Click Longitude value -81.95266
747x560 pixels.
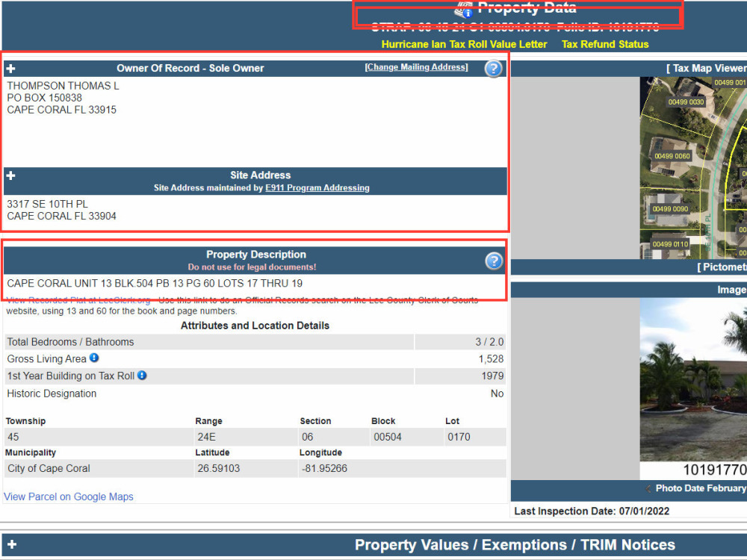(x=324, y=469)
